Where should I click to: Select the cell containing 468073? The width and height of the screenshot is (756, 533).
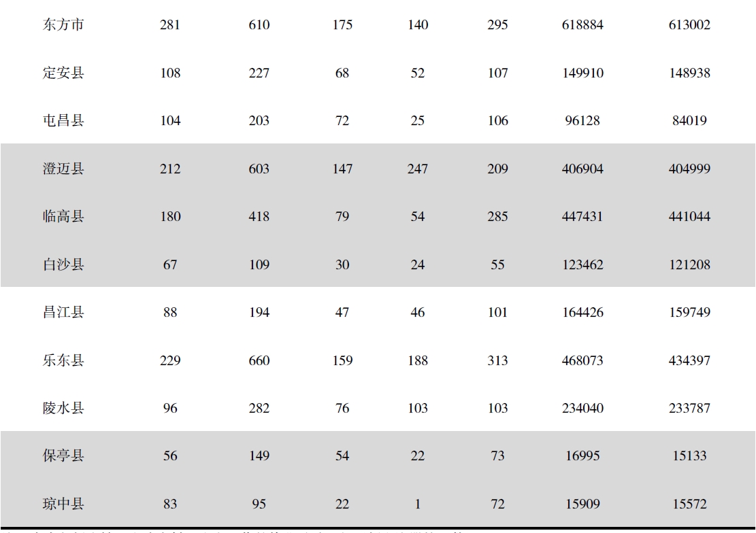(x=582, y=360)
